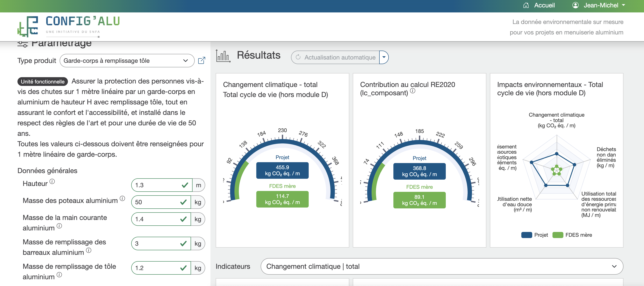Viewport: 644px width, 286px height.
Task: Click the external link icon beside Type produit
Action: (201, 60)
